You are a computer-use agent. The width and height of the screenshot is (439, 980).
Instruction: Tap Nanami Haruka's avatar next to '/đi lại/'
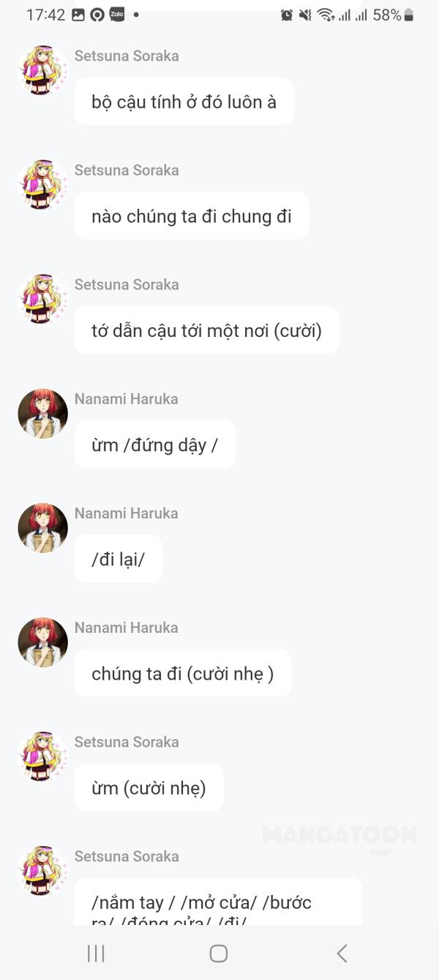coord(42,528)
